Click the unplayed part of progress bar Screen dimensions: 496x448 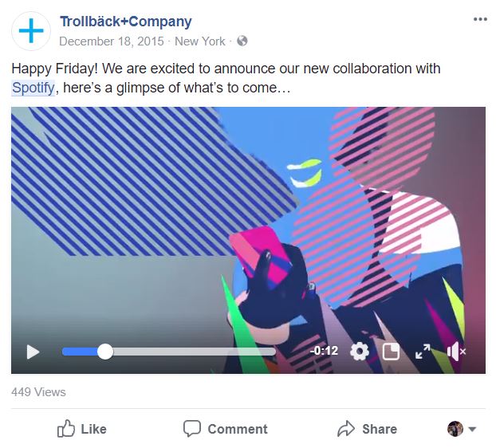click(195, 352)
